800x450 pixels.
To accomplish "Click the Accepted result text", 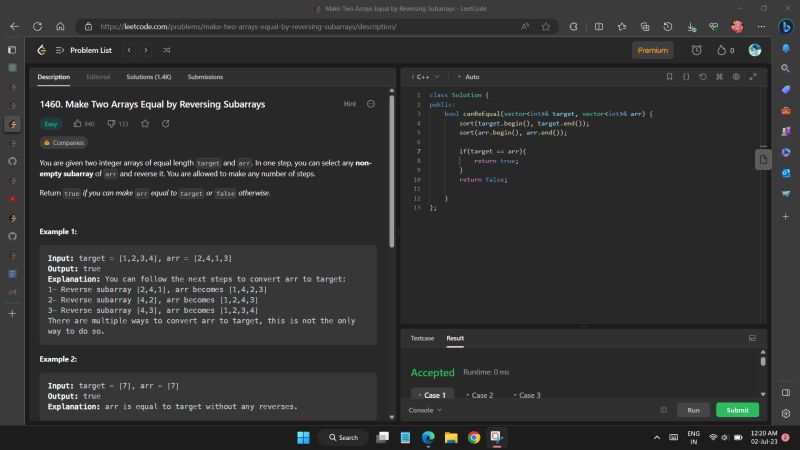I will (x=433, y=372).
